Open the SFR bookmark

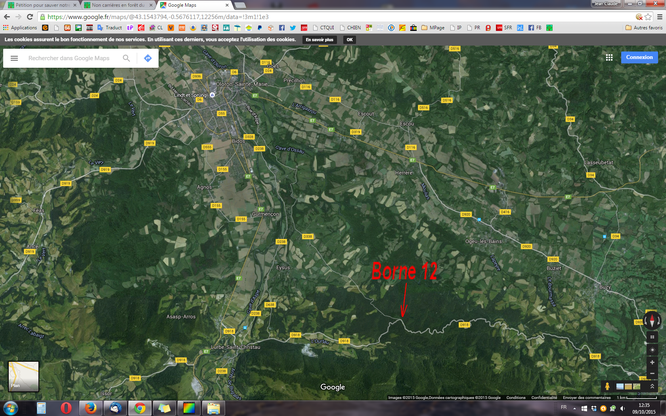click(x=503, y=28)
